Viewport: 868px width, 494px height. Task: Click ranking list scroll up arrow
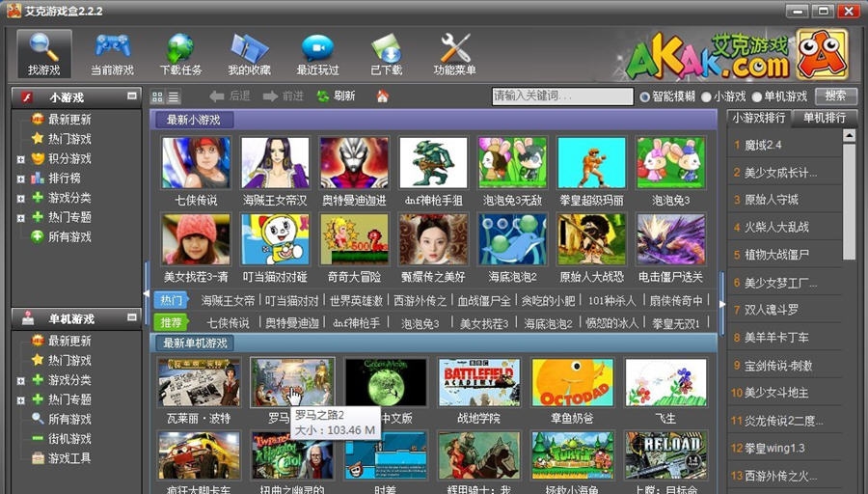(x=849, y=135)
